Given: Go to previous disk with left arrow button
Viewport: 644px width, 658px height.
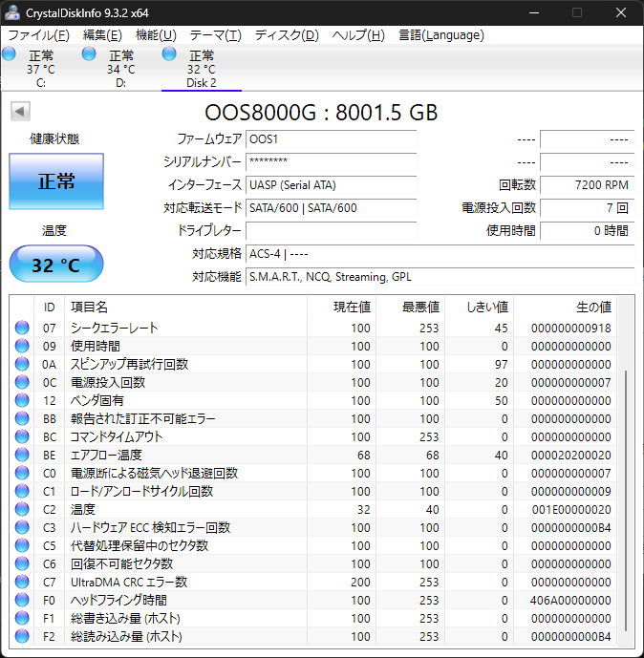Looking at the screenshot, I should (x=20, y=111).
